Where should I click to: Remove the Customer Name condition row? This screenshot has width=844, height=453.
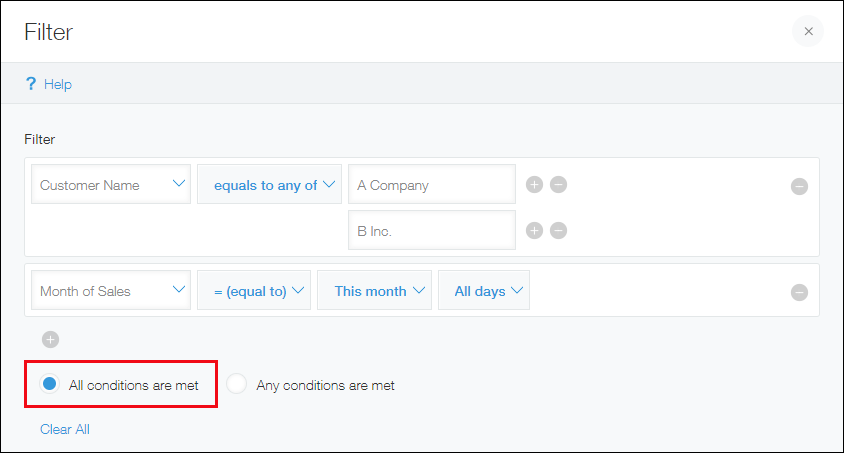799,186
